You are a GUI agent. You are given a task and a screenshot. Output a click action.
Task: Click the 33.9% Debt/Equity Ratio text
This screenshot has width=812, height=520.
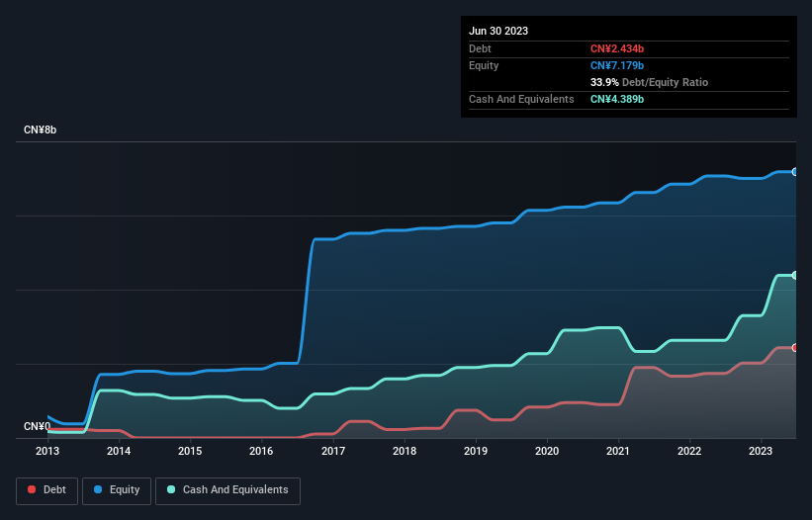point(649,82)
